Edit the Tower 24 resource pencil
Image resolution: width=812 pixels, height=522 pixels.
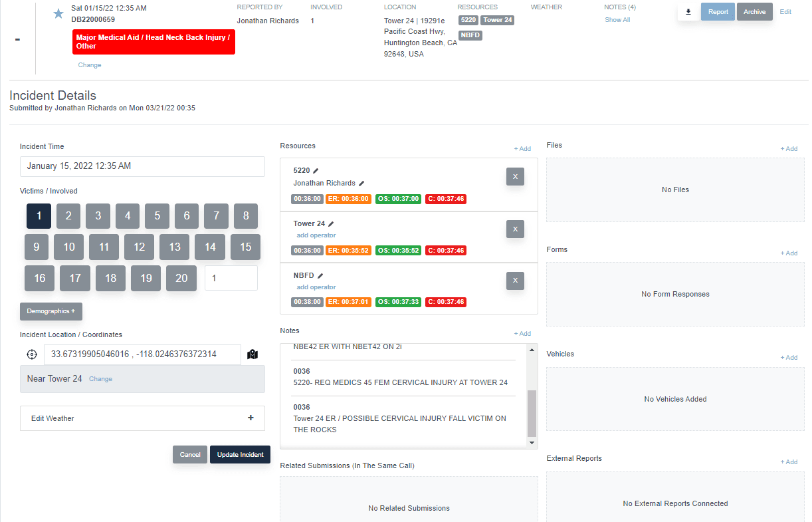pos(331,224)
